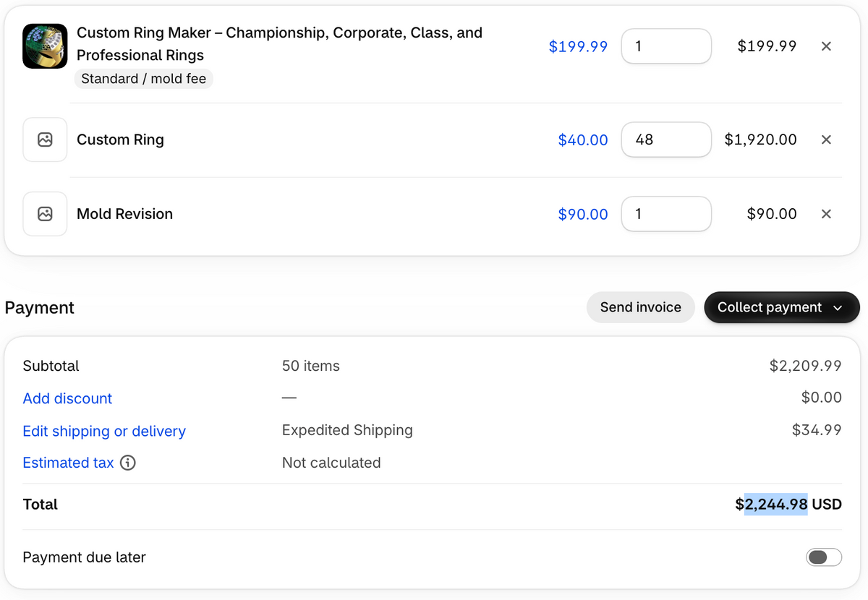This screenshot has width=868, height=600.
Task: Click the Not calculated tax text
Action: 331,463
